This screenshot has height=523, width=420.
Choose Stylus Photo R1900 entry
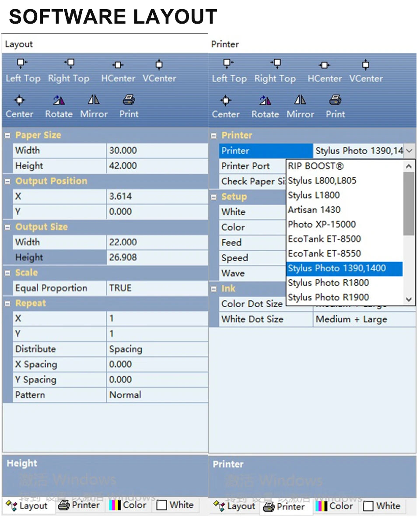pyautogui.click(x=344, y=297)
